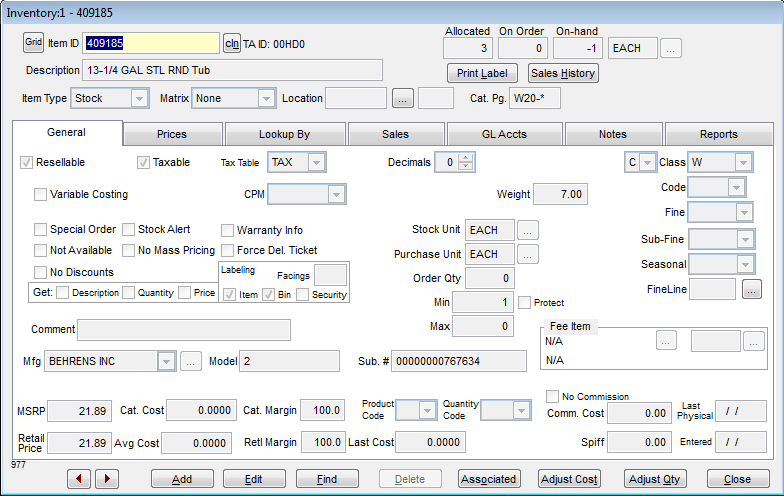This screenshot has height=496, width=784.
Task: Check Force Del. Ticket box
Action: 227,250
